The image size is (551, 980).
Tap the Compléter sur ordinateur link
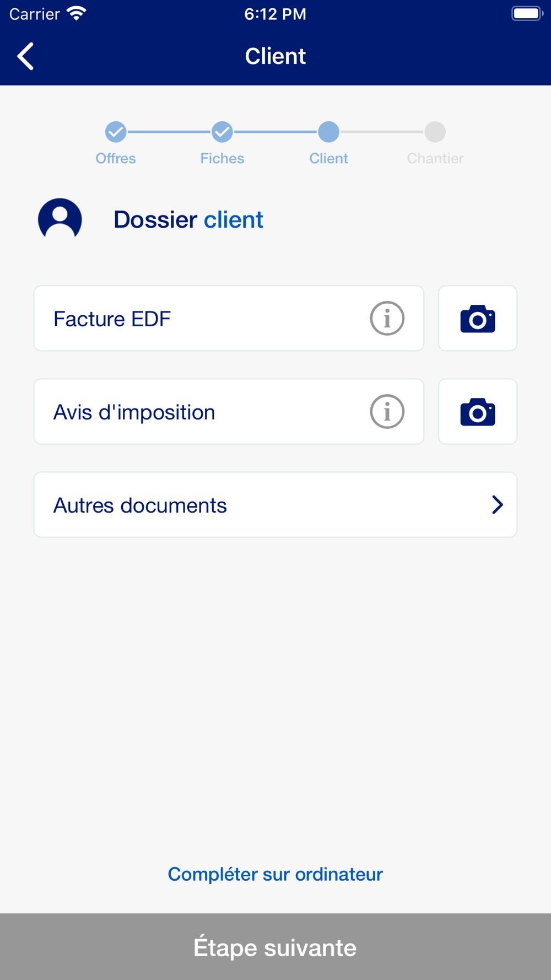[x=275, y=874]
